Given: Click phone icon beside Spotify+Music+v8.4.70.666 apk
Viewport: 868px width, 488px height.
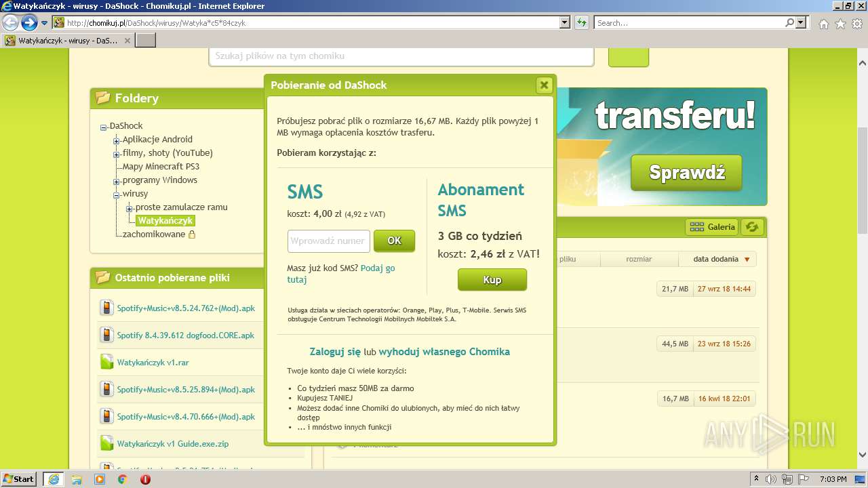Looking at the screenshot, I should 106,416.
